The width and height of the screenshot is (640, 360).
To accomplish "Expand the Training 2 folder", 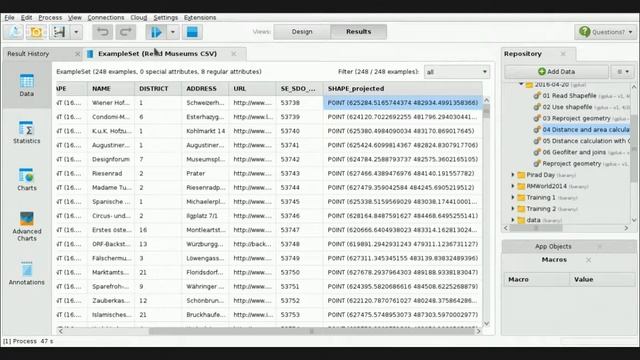I will [513, 209].
